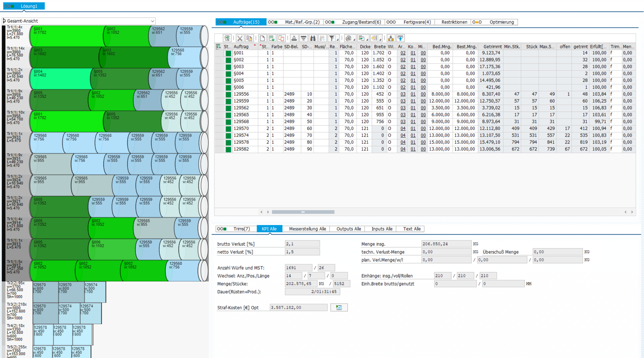This screenshot has height=358, width=644.
Task: Click the icon beside the Straf-Kosten Opt field
Action: (339, 308)
